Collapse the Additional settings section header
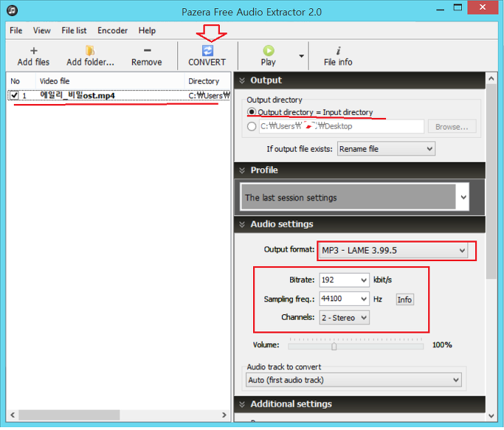This screenshot has width=504, height=430. (x=359, y=404)
